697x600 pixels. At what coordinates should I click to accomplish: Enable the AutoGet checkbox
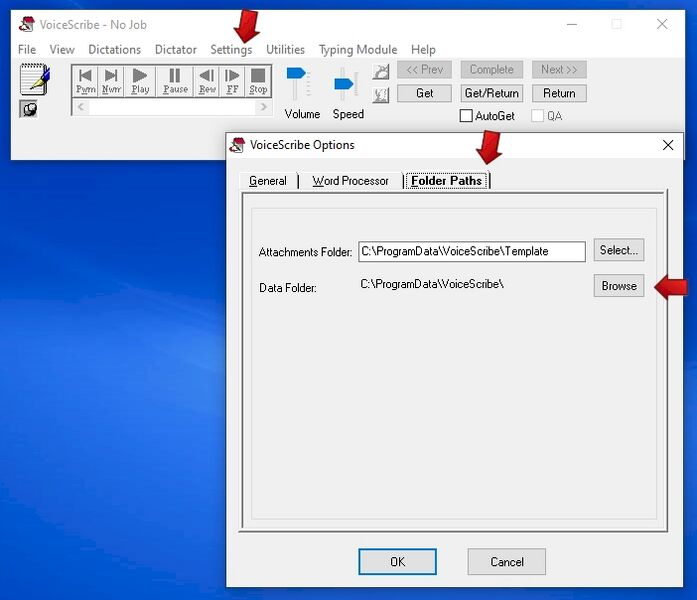(x=466, y=116)
